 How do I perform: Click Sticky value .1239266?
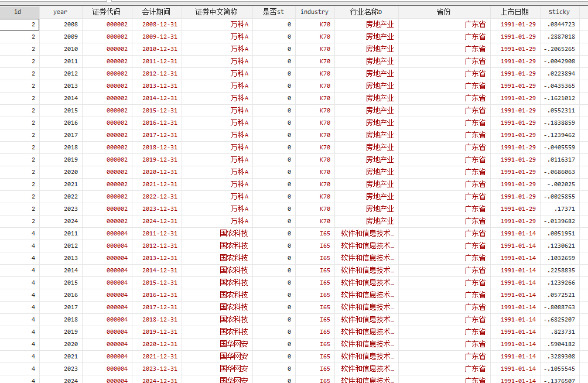click(x=561, y=283)
